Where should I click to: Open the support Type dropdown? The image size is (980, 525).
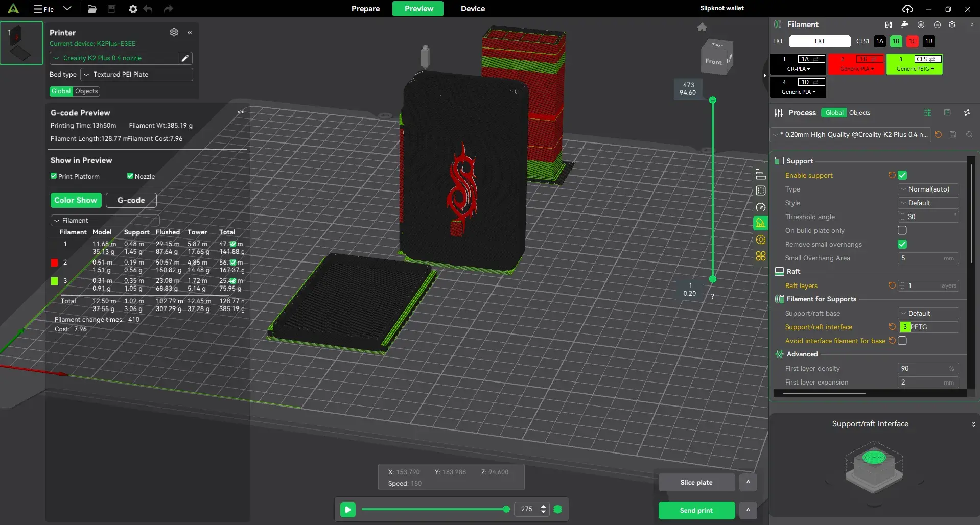tap(928, 189)
